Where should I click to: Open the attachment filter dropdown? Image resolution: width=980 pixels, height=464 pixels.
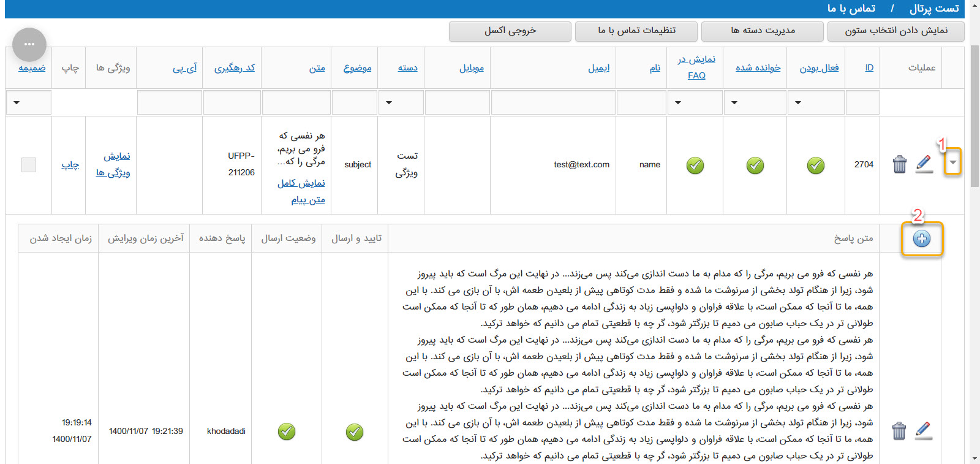point(28,102)
